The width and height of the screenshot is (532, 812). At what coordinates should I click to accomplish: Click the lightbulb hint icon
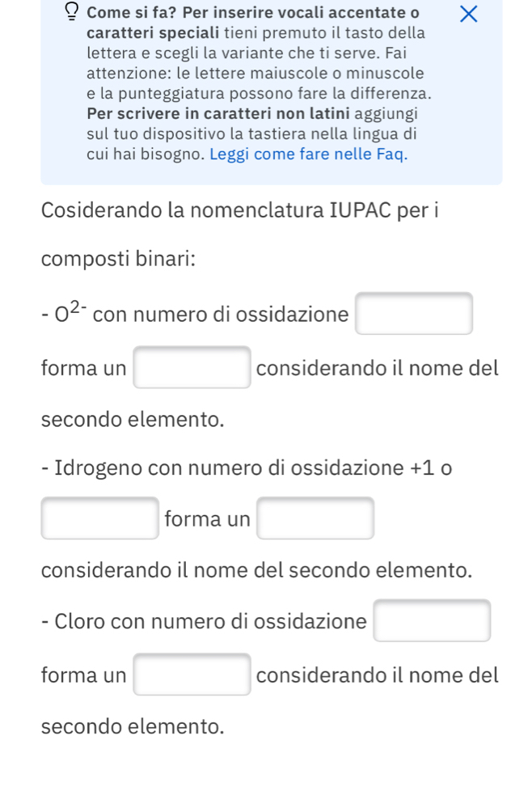click(x=73, y=11)
